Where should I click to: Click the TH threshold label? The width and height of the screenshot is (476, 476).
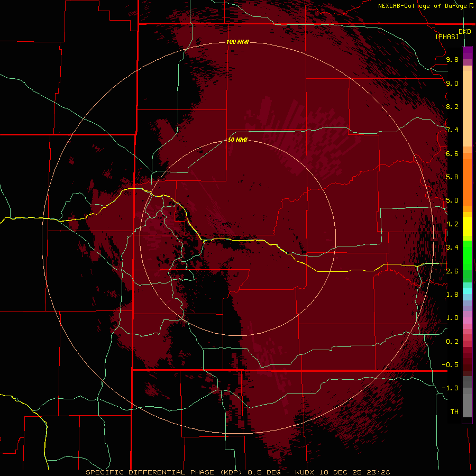(x=454, y=411)
